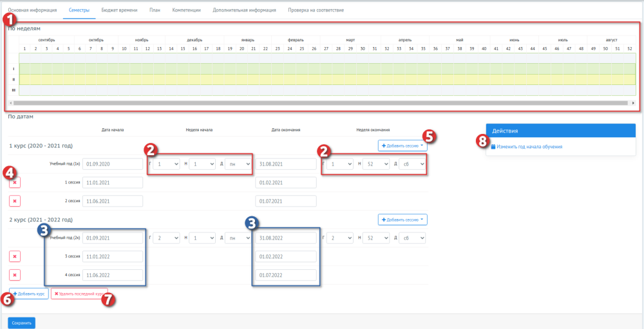Viewport: 644px width, 329px height.
Task: Delete the 3 сессия row
Action: coord(15,256)
